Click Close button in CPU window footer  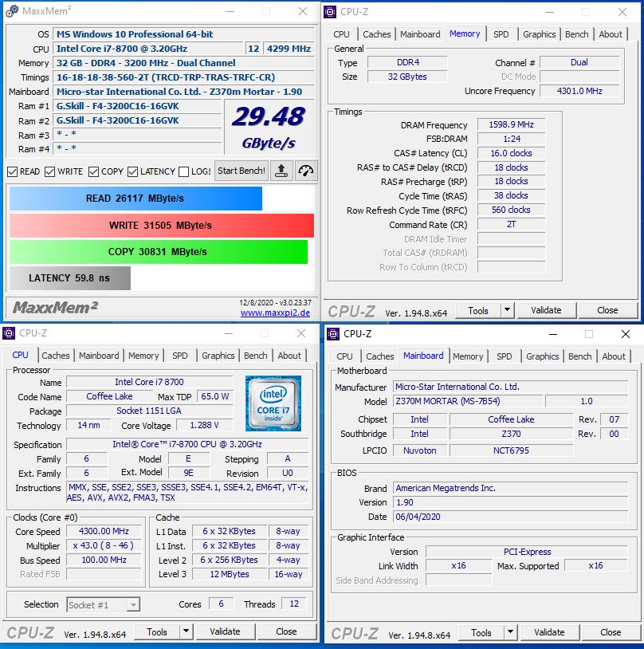286,631
